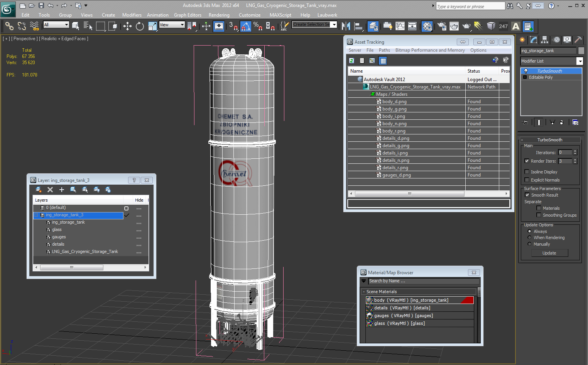Open the Create Selection Set dropdown
This screenshot has width=588, height=365.
[x=334, y=25]
